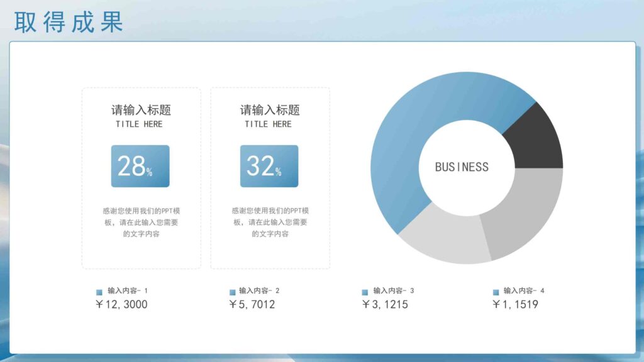Select the slide heading 取得成果
Image resolution: width=644 pixels, height=362 pixels.
(69, 22)
